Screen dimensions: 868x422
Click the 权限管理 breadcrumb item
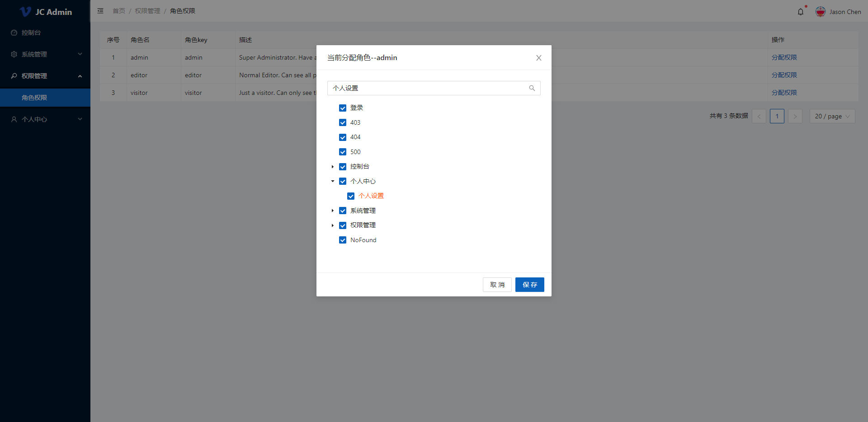coord(147,11)
